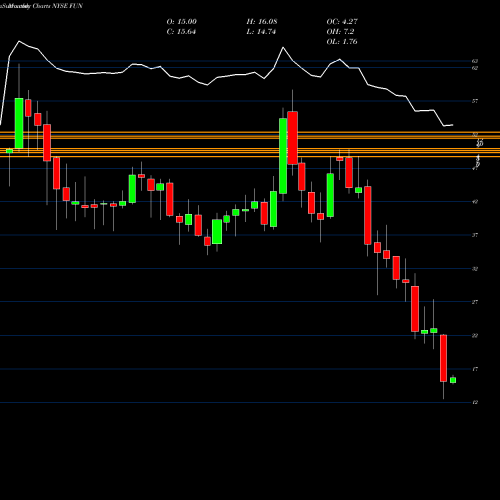Click the OH: 7.2 reading
Image resolution: width=500 pixels, height=500 pixels.
[x=340, y=32]
